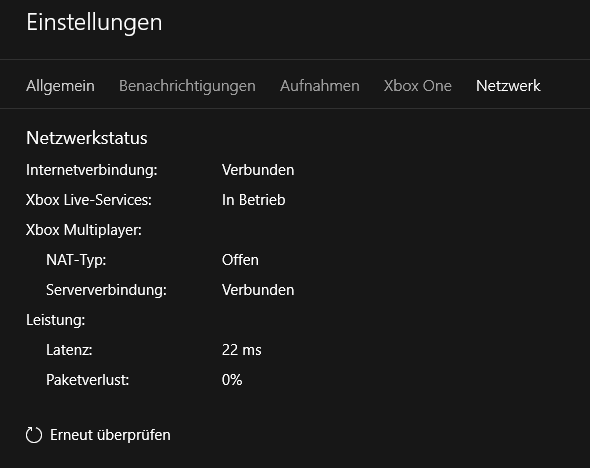This screenshot has width=590, height=468.
Task: Click the In Betrieb status text
Action: point(254,200)
